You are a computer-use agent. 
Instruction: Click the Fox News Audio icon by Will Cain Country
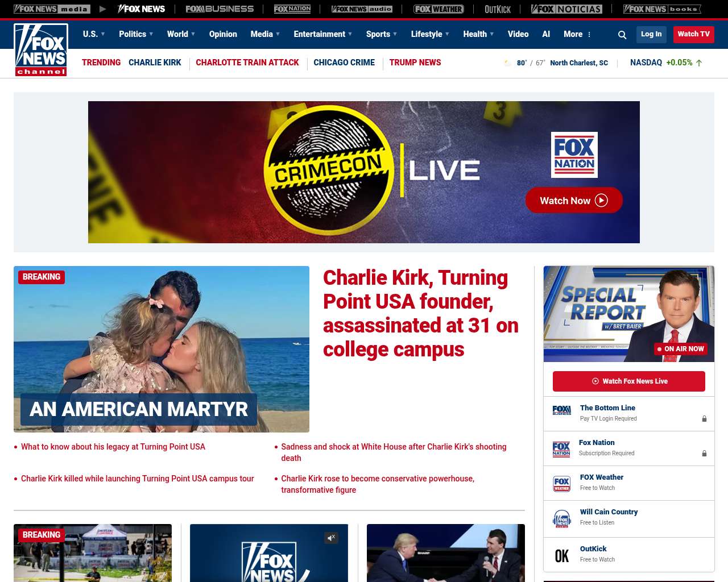click(562, 519)
